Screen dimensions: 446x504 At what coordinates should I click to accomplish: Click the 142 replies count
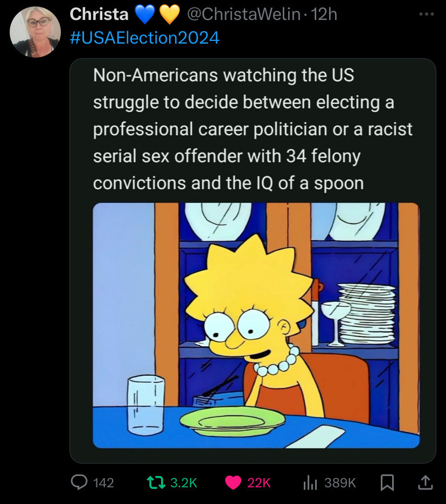tap(103, 483)
